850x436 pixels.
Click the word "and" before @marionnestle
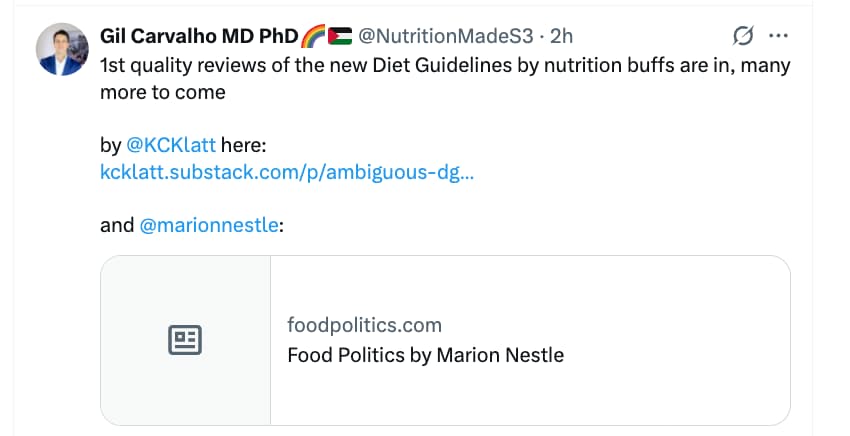(x=117, y=225)
